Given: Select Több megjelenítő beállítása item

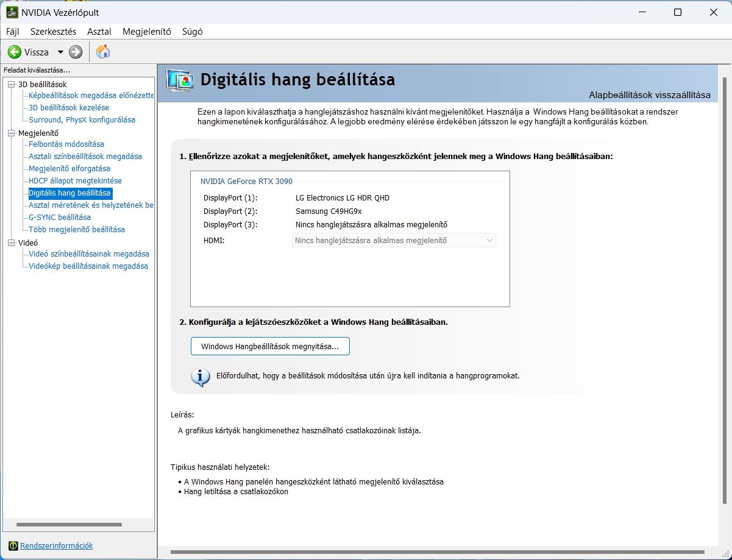Looking at the screenshot, I should pyautogui.click(x=77, y=230).
